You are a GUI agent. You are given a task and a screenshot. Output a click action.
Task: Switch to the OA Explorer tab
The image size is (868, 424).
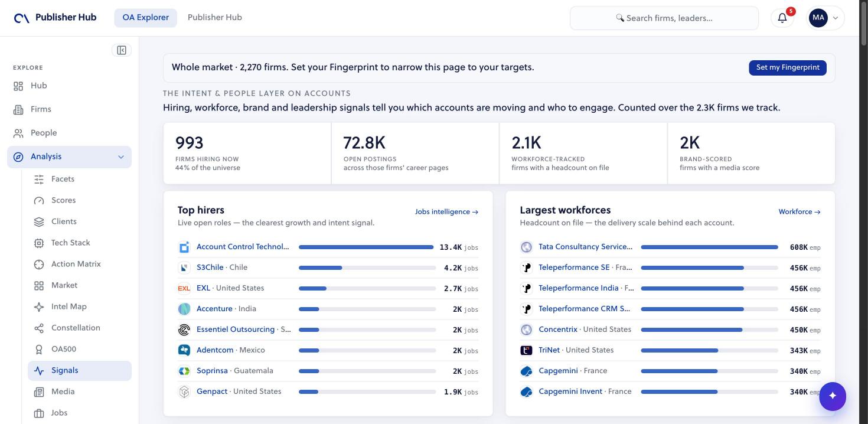(146, 18)
